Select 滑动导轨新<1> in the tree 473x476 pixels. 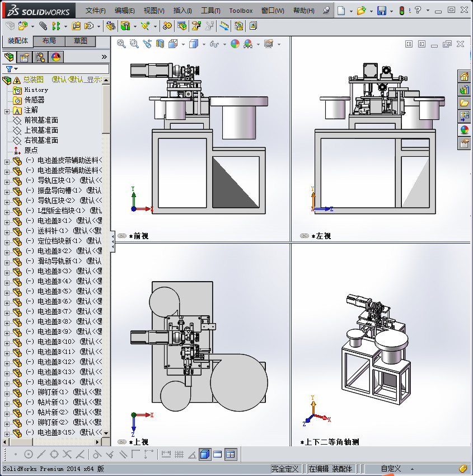(x=59, y=261)
